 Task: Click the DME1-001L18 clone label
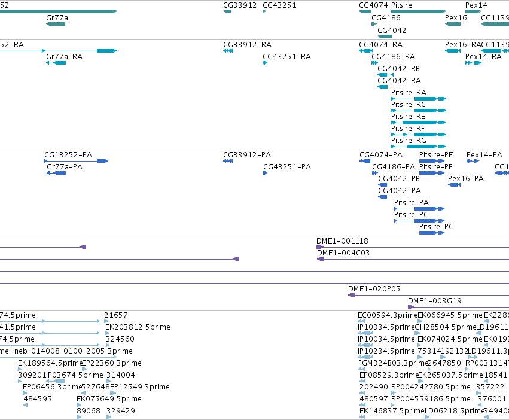pyautogui.click(x=342, y=241)
